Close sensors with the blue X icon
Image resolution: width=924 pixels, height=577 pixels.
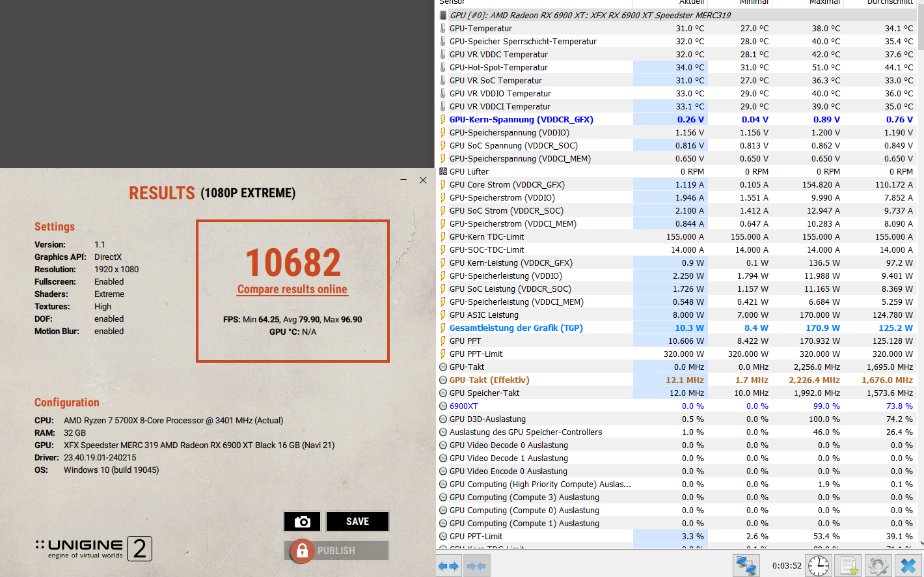point(908,565)
